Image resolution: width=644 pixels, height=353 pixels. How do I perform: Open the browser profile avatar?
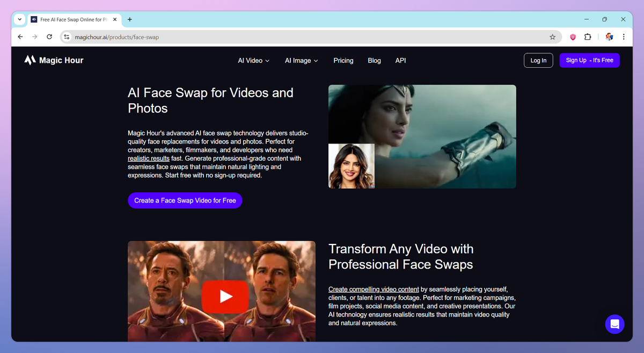pos(609,37)
